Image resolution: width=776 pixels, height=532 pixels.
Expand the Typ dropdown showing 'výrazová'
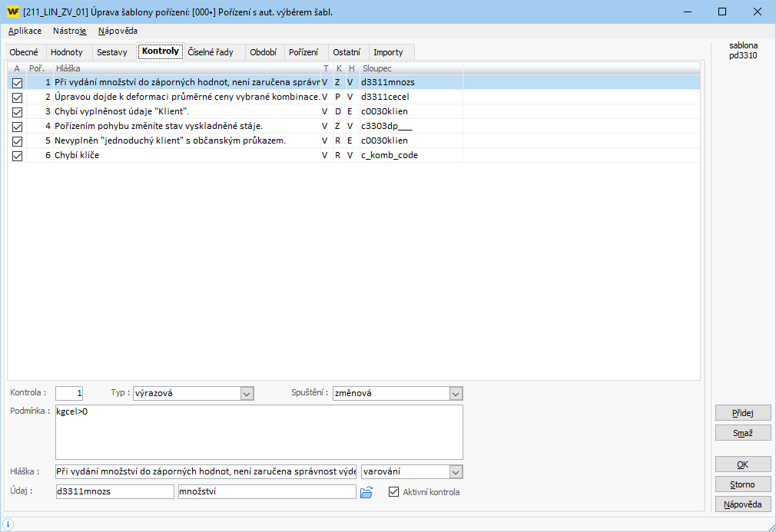(247, 394)
